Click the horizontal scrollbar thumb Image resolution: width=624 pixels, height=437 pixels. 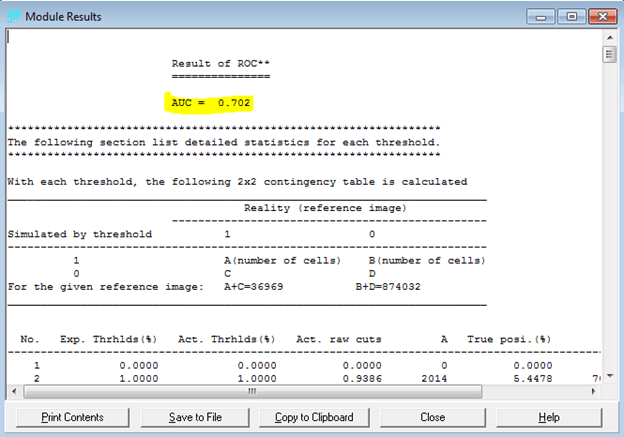tap(251, 392)
